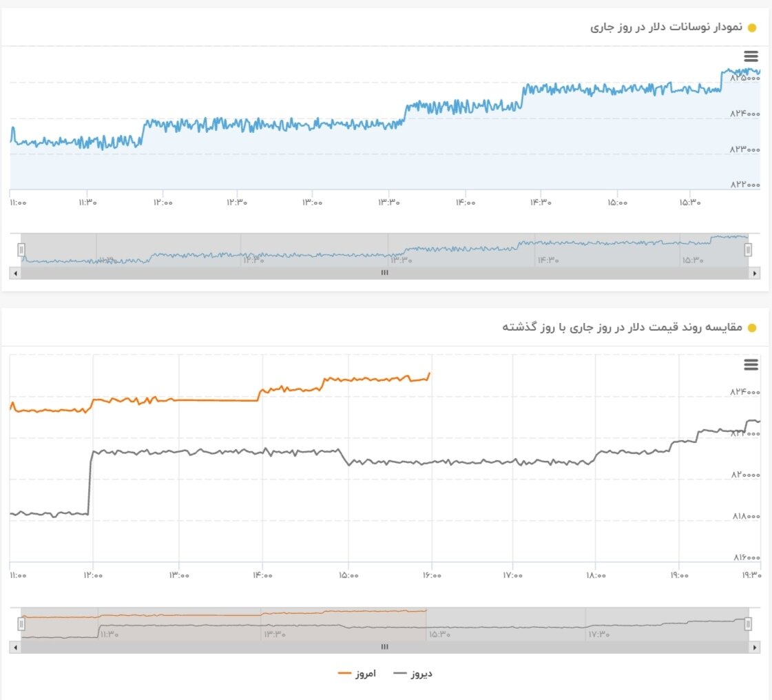Click the scrollbar grip under the top chart
772x700 pixels.
pos(384,273)
